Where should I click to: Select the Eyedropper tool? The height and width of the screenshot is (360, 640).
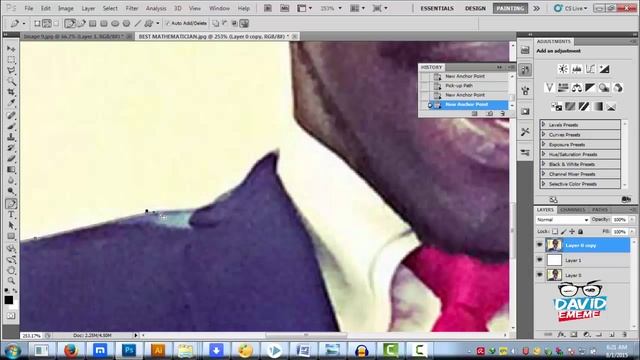point(11,103)
